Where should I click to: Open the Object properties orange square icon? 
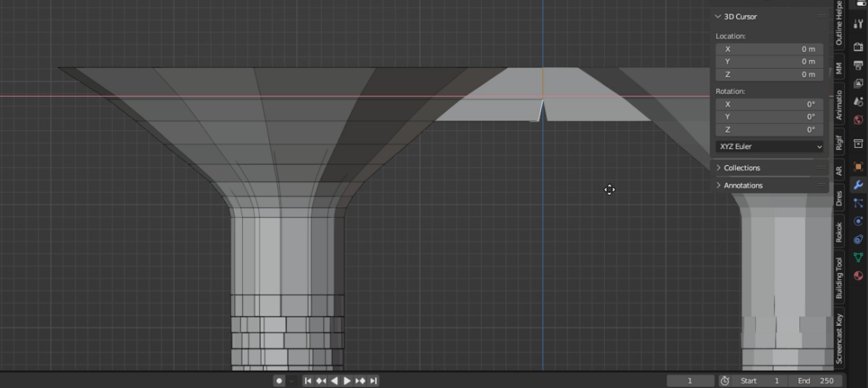coord(859,166)
